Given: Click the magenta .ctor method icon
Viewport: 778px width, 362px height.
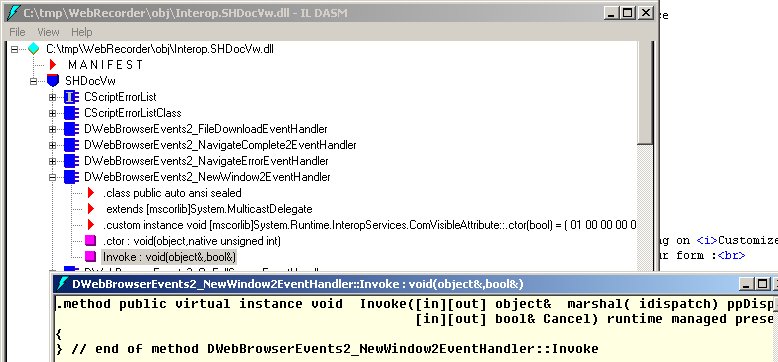Looking at the screenshot, I should coord(90,241).
